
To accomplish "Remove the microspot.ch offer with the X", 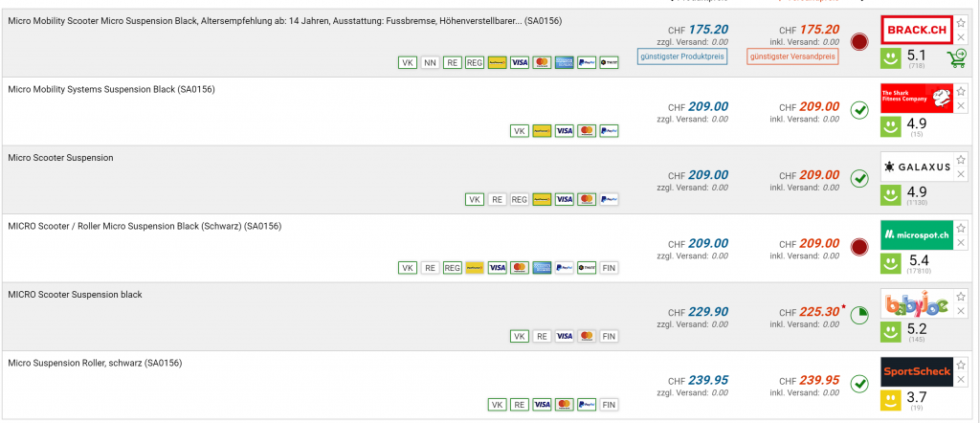I will click(961, 243).
